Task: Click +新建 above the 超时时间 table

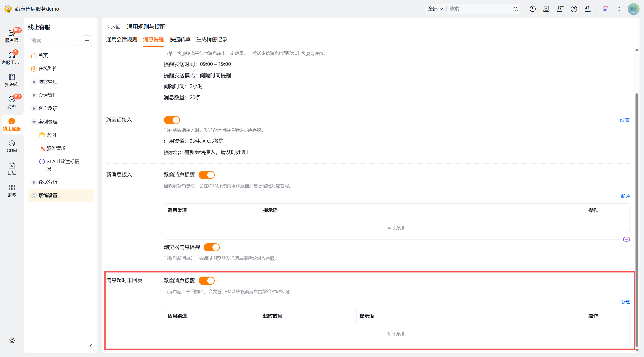Action: (624, 302)
